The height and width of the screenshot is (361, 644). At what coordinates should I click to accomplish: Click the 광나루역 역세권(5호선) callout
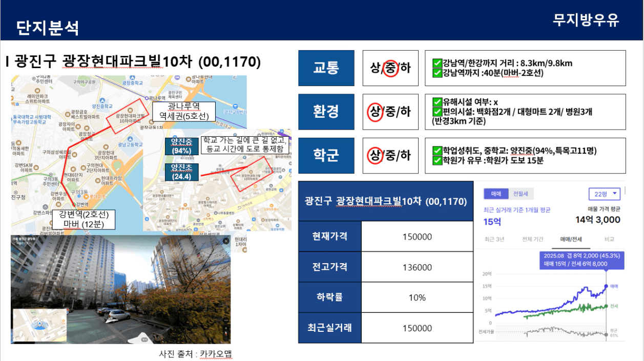click(x=183, y=111)
